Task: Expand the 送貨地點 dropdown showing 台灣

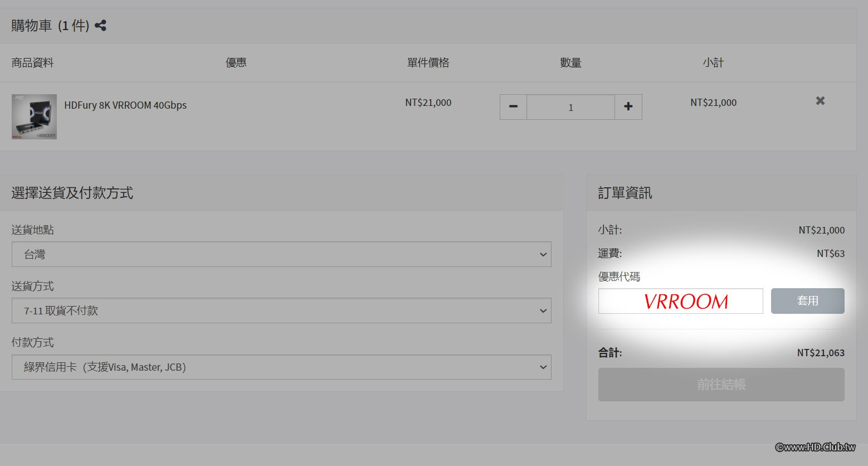Action: (x=281, y=254)
